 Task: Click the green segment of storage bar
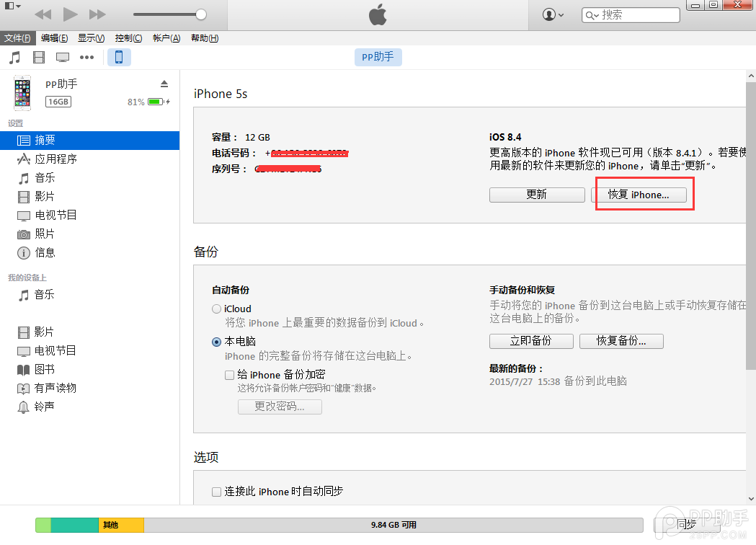tap(43, 526)
